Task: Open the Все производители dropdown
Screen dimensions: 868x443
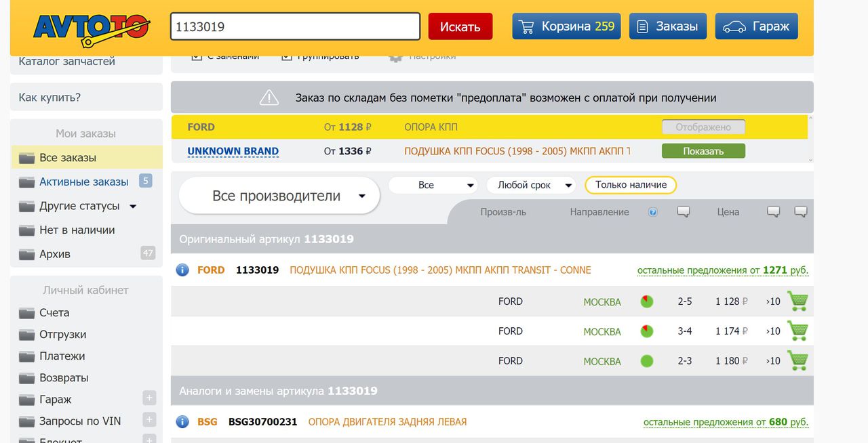Action: pyautogui.click(x=279, y=196)
